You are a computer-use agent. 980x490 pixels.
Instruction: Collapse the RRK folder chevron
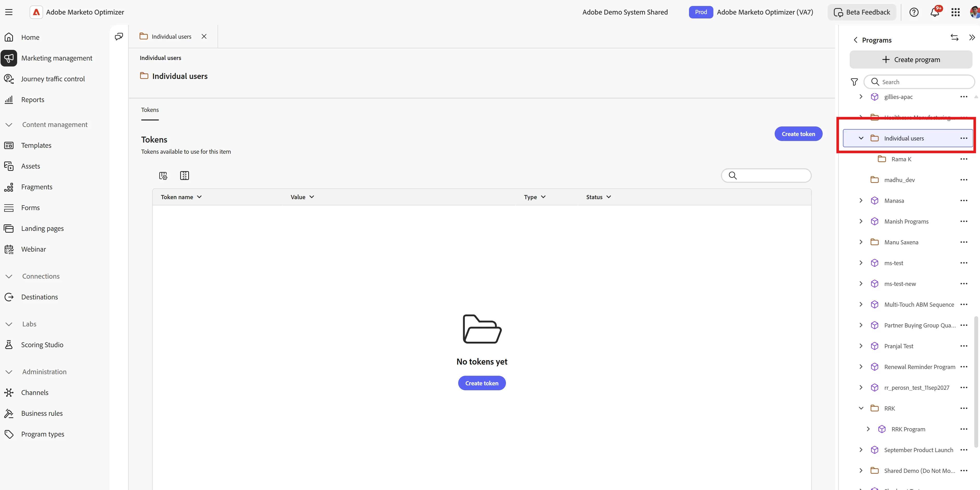click(861, 408)
